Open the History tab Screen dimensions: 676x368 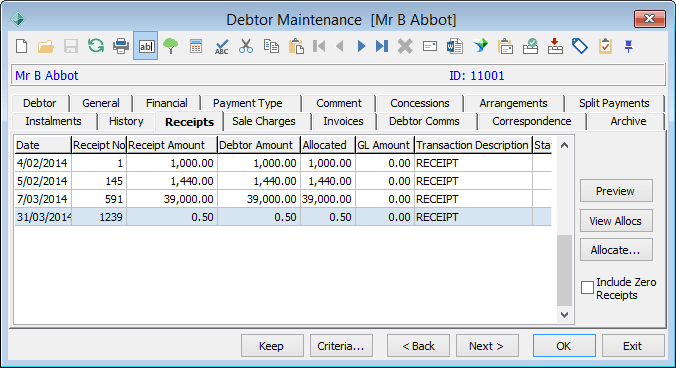126,122
